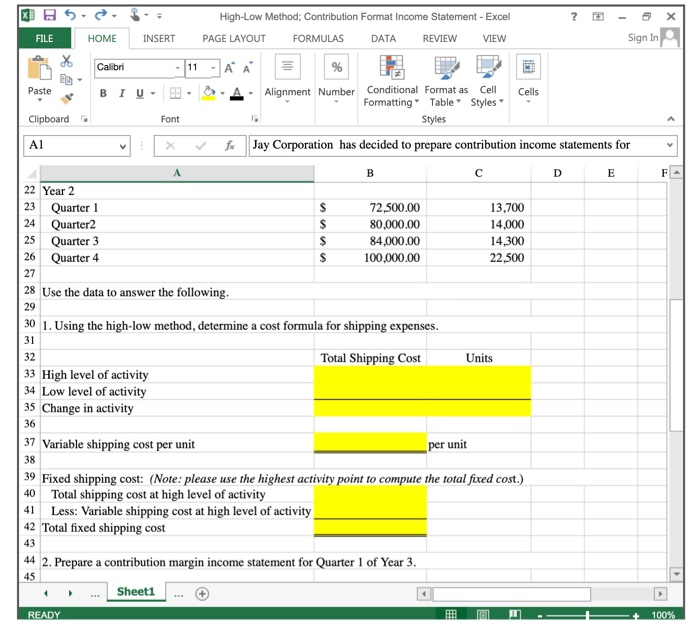Open the Cells group icon
The image size is (700, 625).
pyautogui.click(x=529, y=67)
